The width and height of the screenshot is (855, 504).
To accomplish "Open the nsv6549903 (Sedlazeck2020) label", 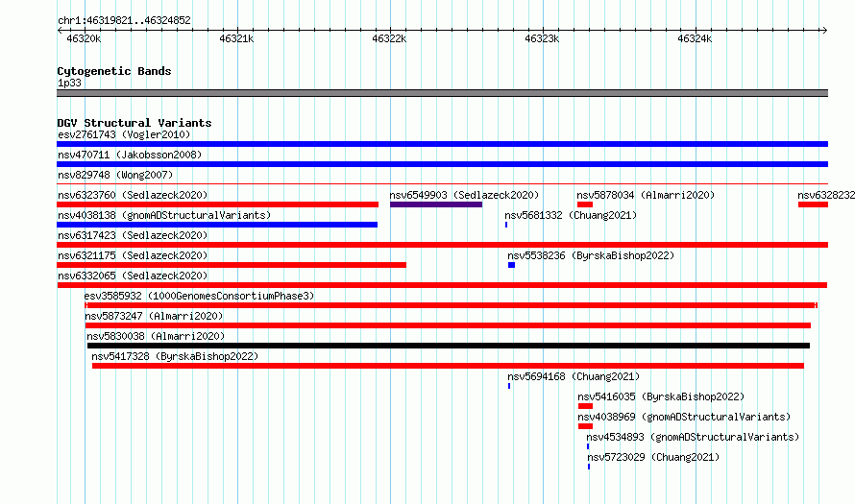I will pos(464,195).
